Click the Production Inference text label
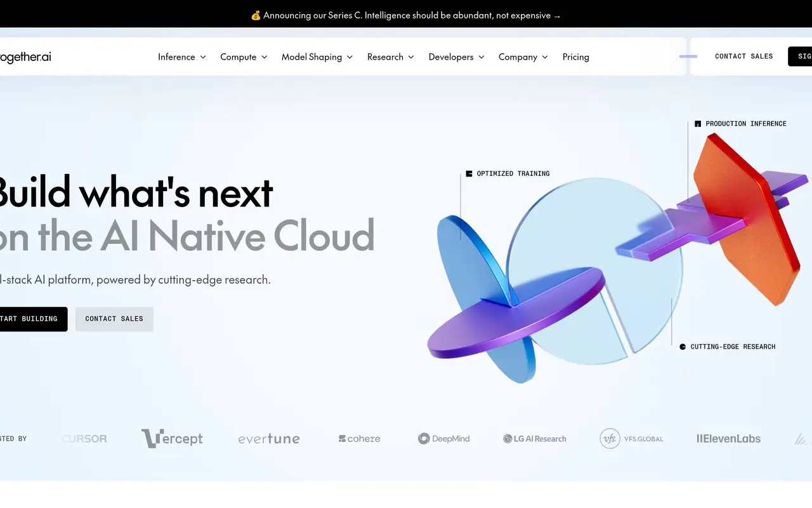Screen dimensions: 812x508 [746, 124]
